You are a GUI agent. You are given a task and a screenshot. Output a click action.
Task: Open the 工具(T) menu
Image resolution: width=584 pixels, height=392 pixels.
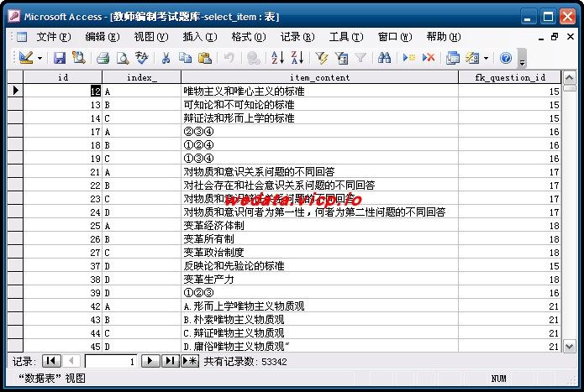(x=346, y=37)
